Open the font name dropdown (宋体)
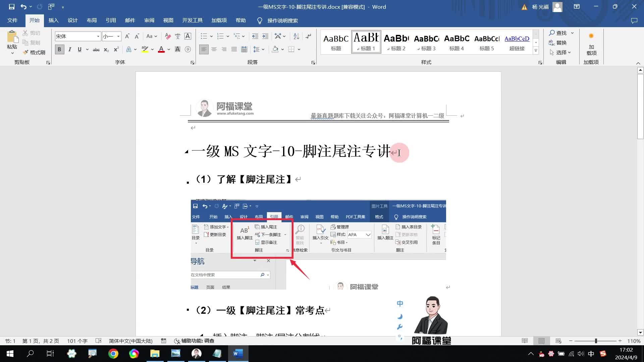The height and width of the screenshot is (362, 644). [x=98, y=36]
